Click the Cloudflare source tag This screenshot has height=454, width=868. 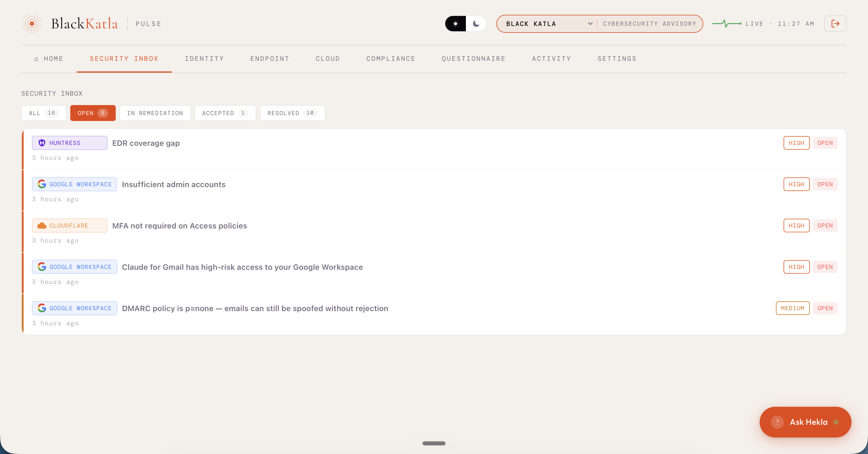70,225
